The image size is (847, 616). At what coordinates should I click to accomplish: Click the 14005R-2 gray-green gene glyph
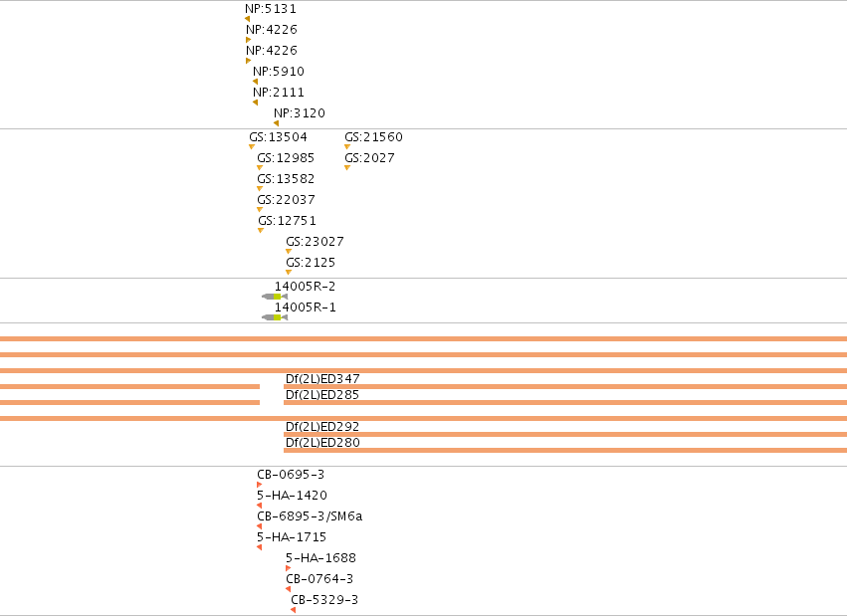(x=275, y=297)
